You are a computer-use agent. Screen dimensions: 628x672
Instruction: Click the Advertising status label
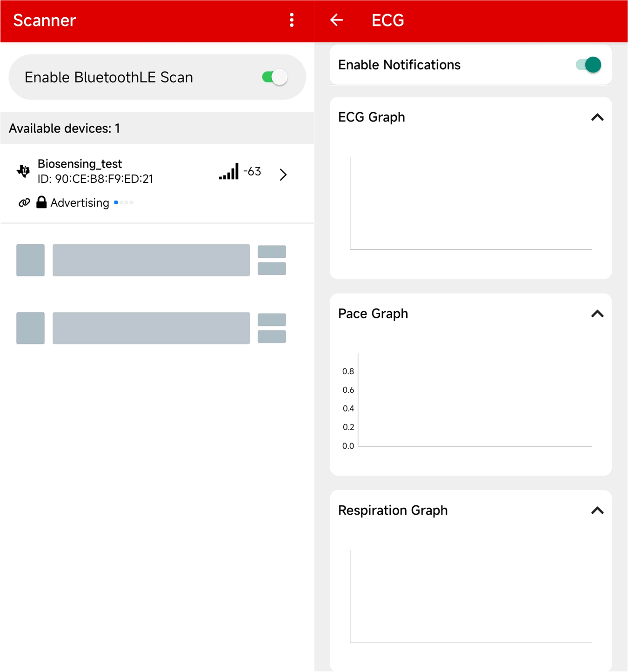(80, 203)
